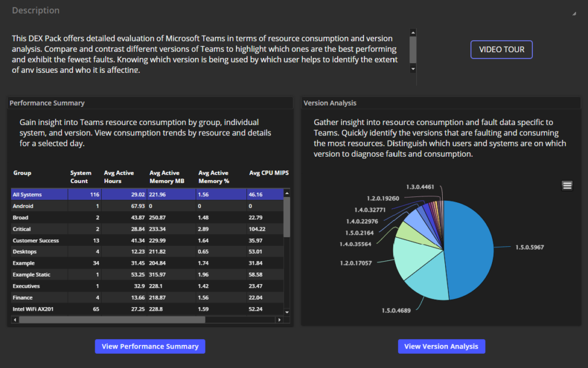This screenshot has width=588, height=368.
Task: Click View Performance Summary button
Action: click(150, 346)
